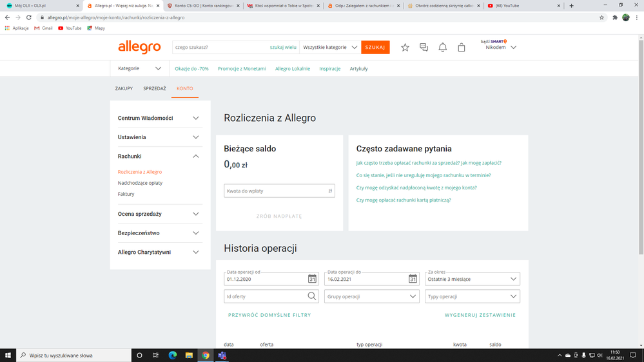The image size is (644, 362).
Task: Open calendar for Data operacji do
Action: click(x=413, y=279)
